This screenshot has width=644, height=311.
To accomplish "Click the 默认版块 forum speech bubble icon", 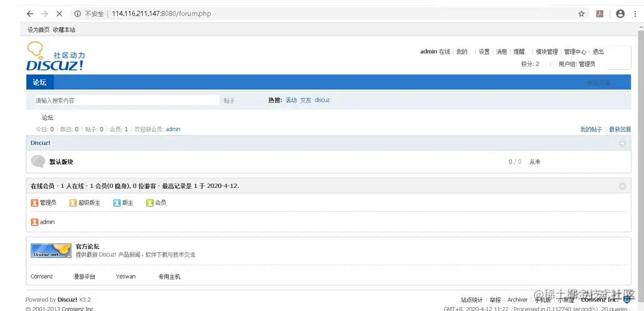I will (38, 162).
